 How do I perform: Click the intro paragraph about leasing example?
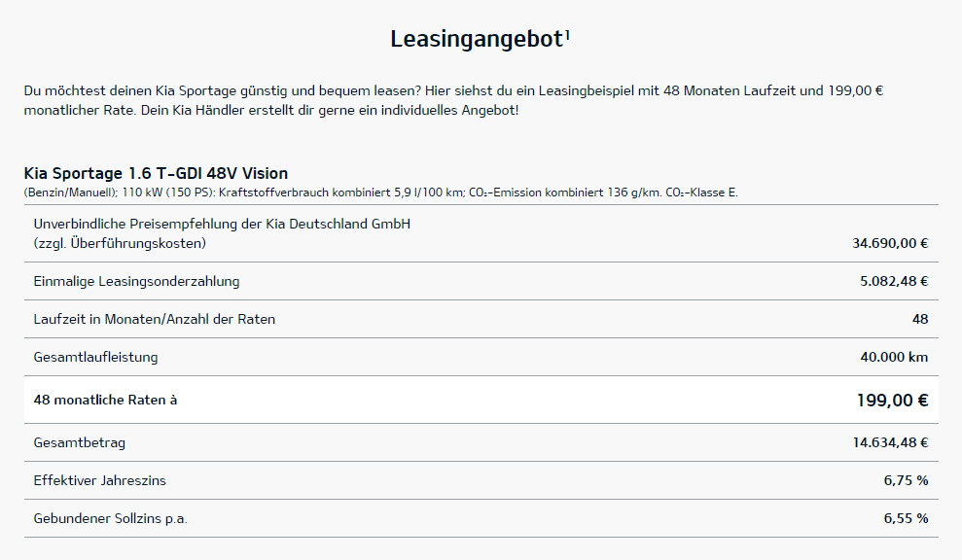[453, 100]
